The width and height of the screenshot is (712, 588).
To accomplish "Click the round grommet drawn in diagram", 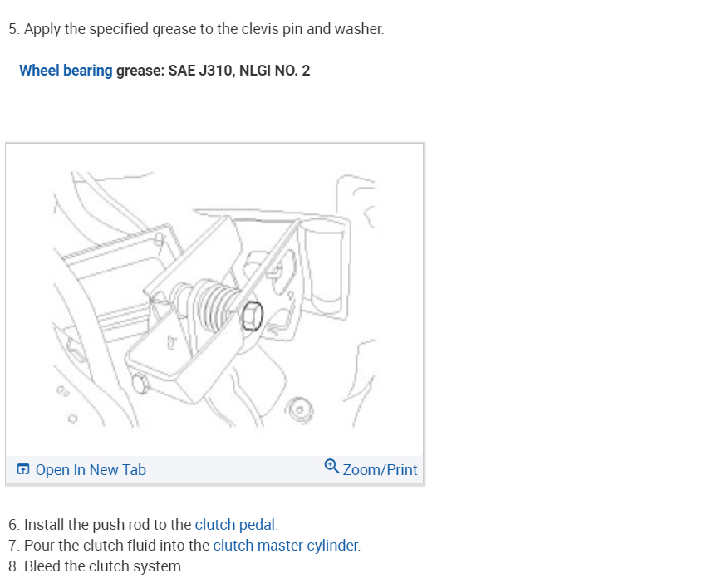I will tap(299, 410).
